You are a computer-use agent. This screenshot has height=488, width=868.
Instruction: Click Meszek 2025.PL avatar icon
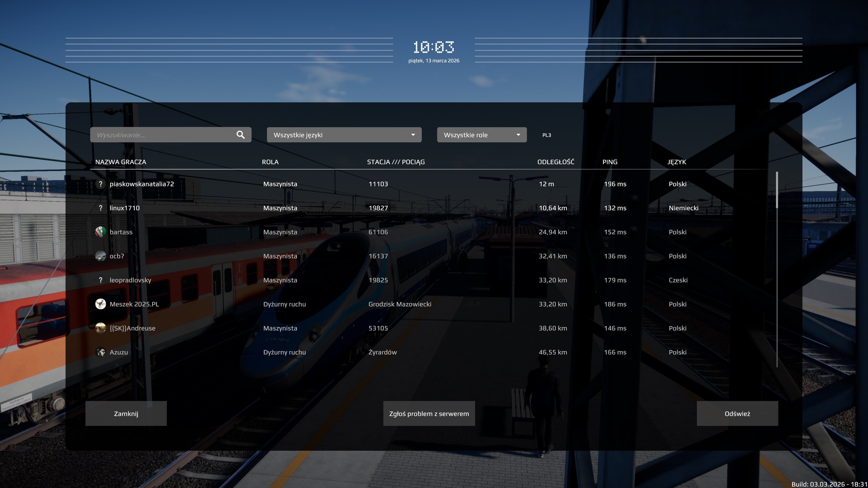pyautogui.click(x=100, y=304)
